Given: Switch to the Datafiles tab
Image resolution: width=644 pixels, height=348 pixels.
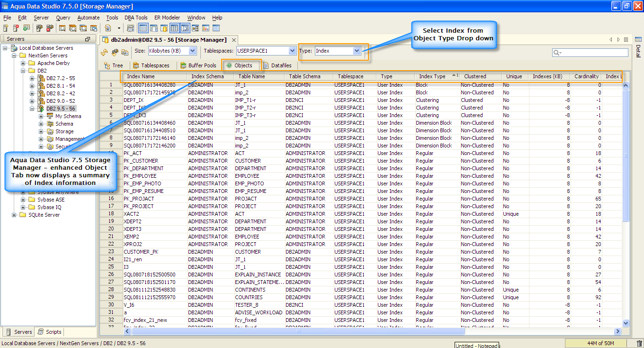Looking at the screenshot, I should point(277,65).
